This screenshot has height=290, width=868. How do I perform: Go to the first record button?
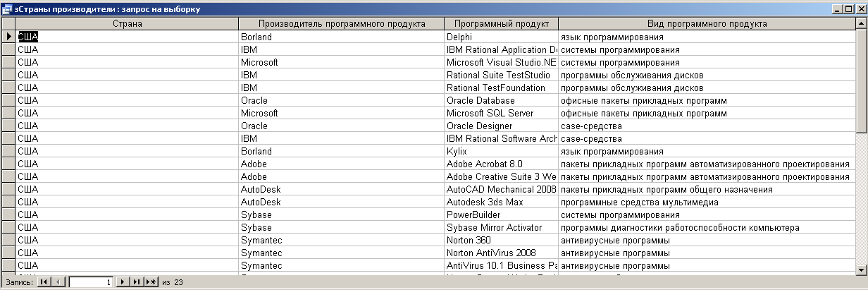coord(44,282)
